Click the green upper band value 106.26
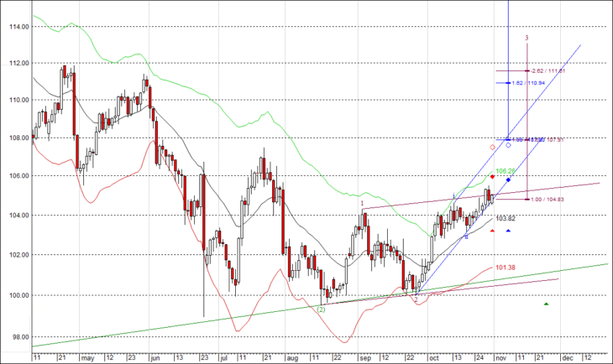 (x=506, y=171)
